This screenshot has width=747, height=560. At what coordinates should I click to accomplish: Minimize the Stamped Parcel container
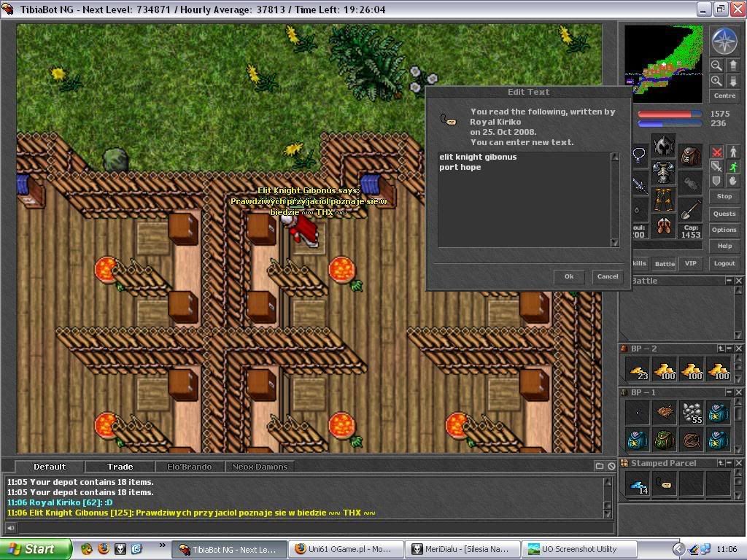[729, 463]
